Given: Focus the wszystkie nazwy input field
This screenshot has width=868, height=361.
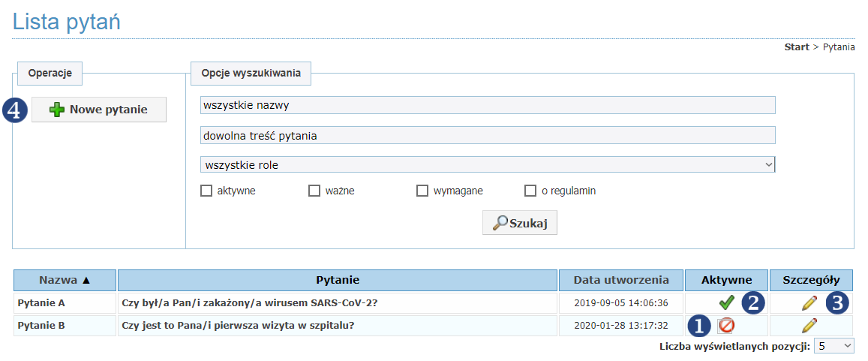Looking at the screenshot, I should coord(488,104).
